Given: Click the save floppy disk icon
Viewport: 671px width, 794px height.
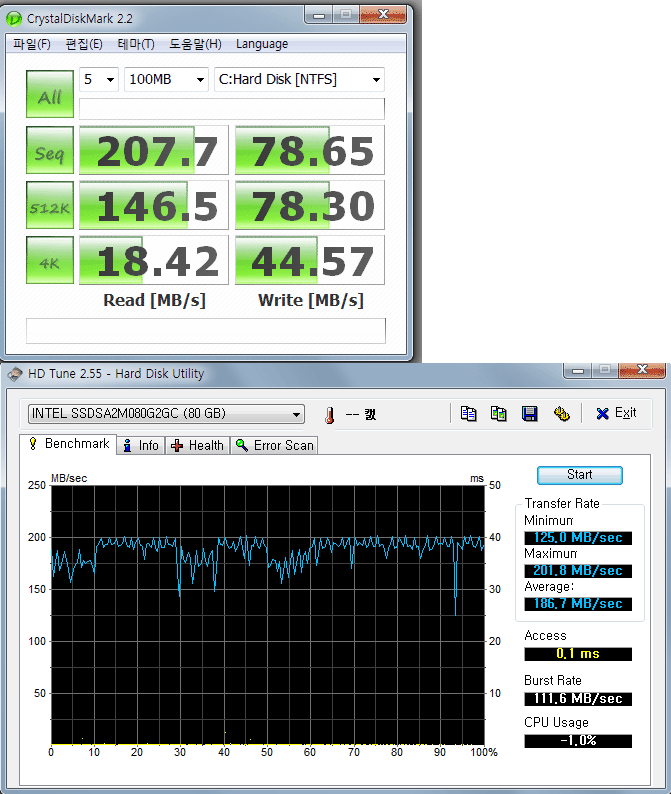Looking at the screenshot, I should point(530,414).
